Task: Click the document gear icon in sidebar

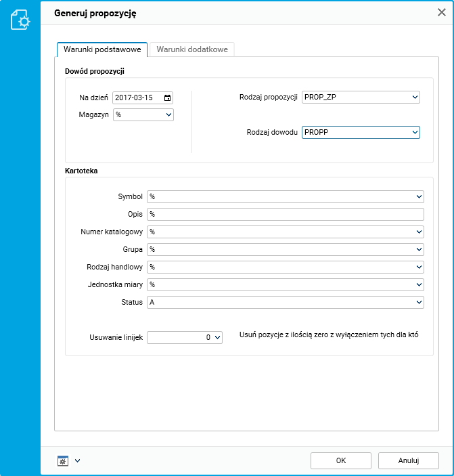Action: tap(20, 19)
